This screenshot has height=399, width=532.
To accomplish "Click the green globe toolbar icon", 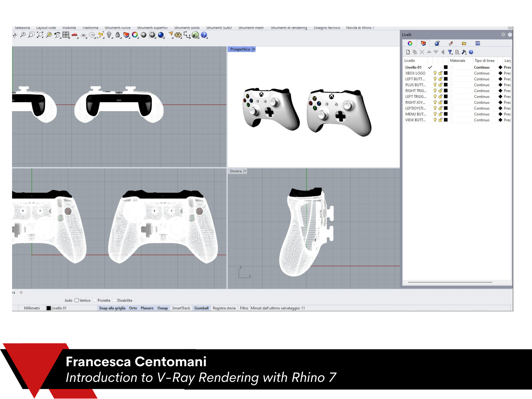I will click(x=195, y=35).
